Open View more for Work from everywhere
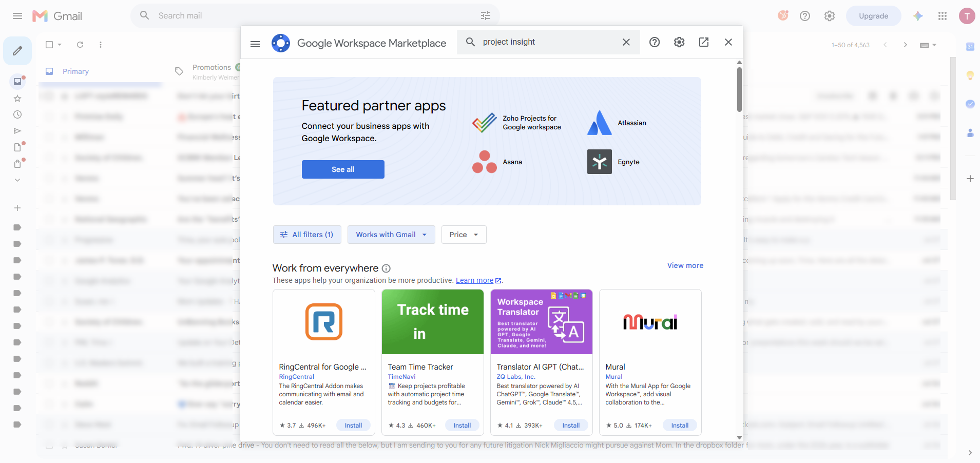 coord(685,265)
